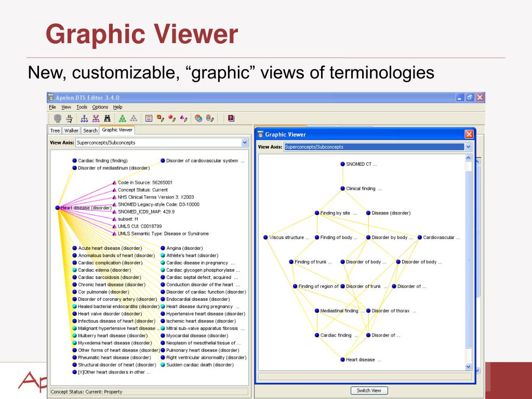This screenshot has height=399, width=532.
Task: Select the Disorder of thorax node
Action: coord(391,311)
